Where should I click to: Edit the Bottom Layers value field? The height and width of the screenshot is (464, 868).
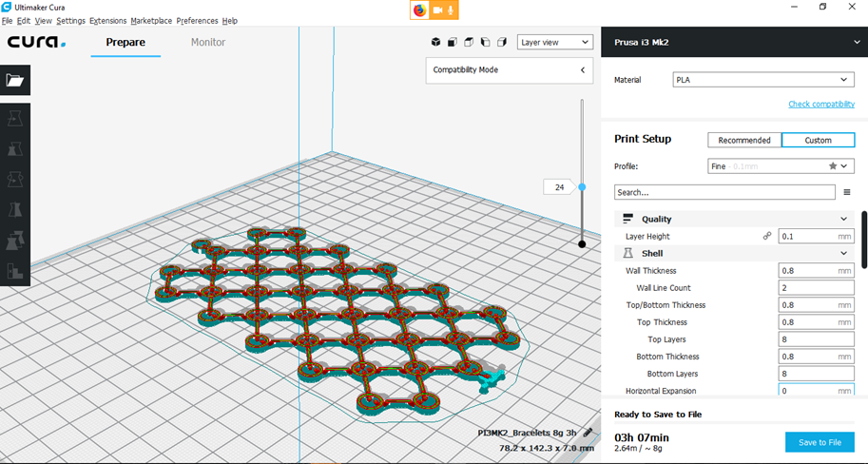tap(816, 374)
